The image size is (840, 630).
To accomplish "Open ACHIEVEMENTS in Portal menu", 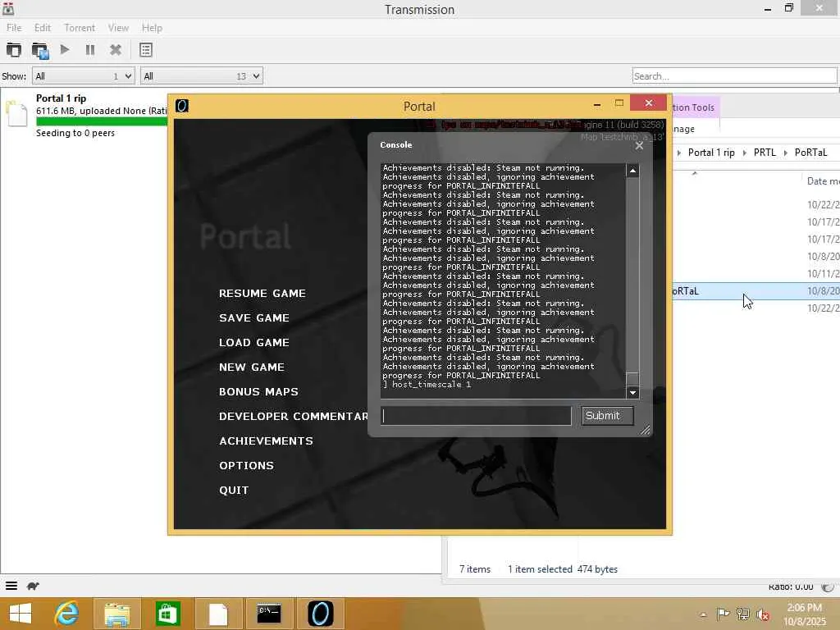I will coord(267,441).
